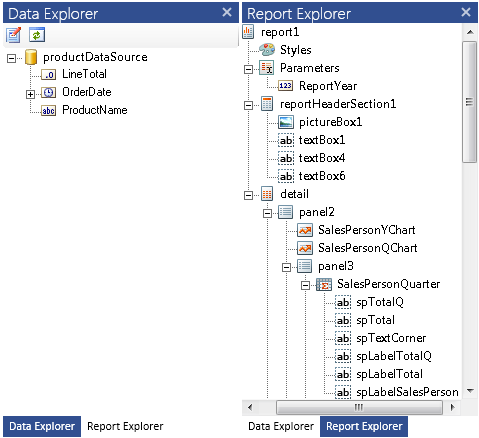Click the 123 icon beside ReportYear
The width and height of the screenshot is (479, 438).
[x=286, y=86]
